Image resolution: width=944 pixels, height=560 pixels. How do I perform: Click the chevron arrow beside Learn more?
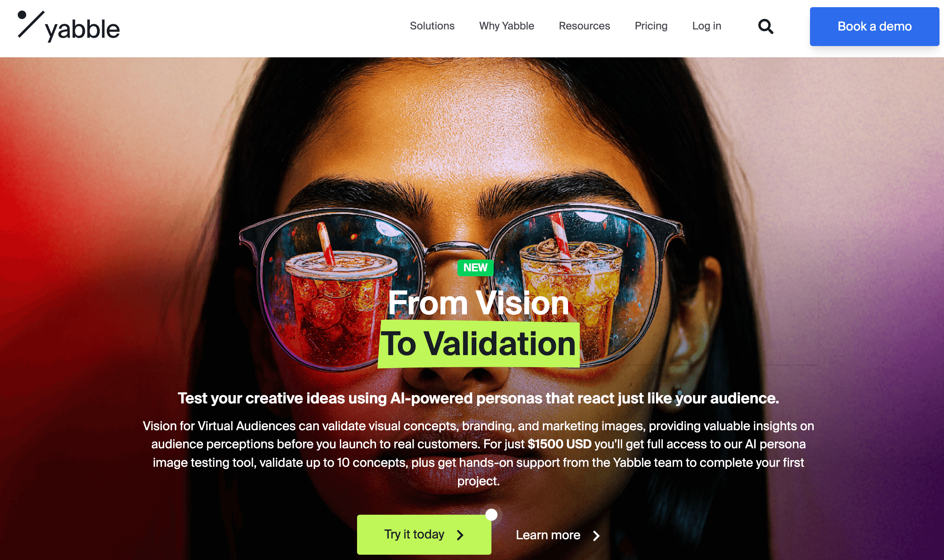tap(596, 535)
